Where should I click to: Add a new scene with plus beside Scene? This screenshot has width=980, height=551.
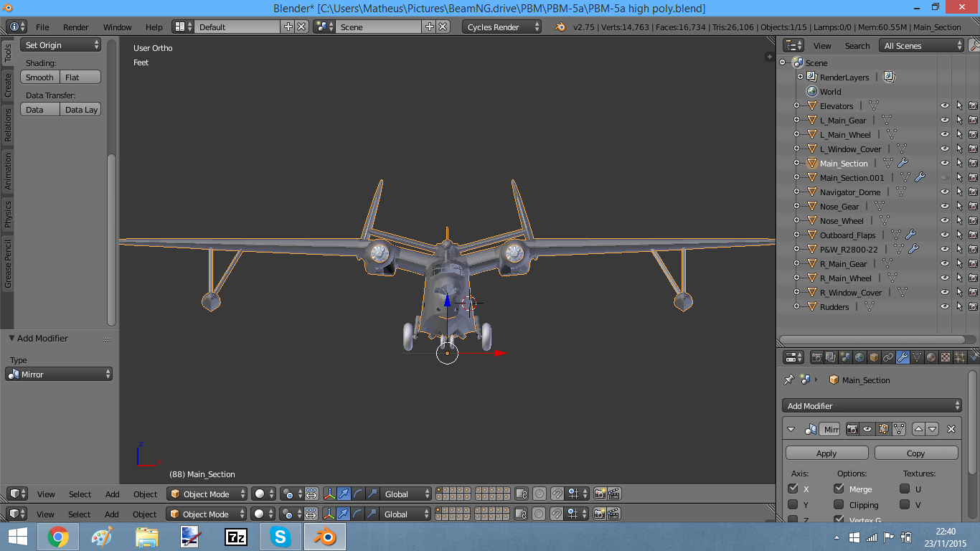(x=430, y=27)
